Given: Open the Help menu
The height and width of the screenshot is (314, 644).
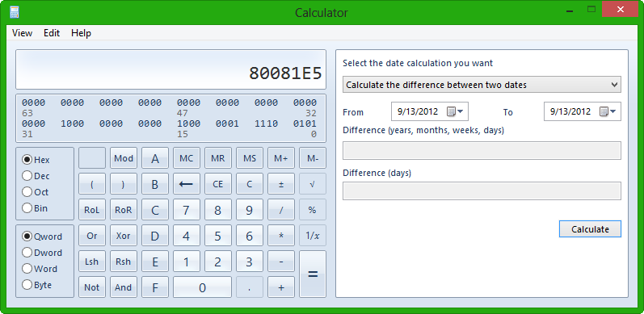Looking at the screenshot, I should 81,33.
